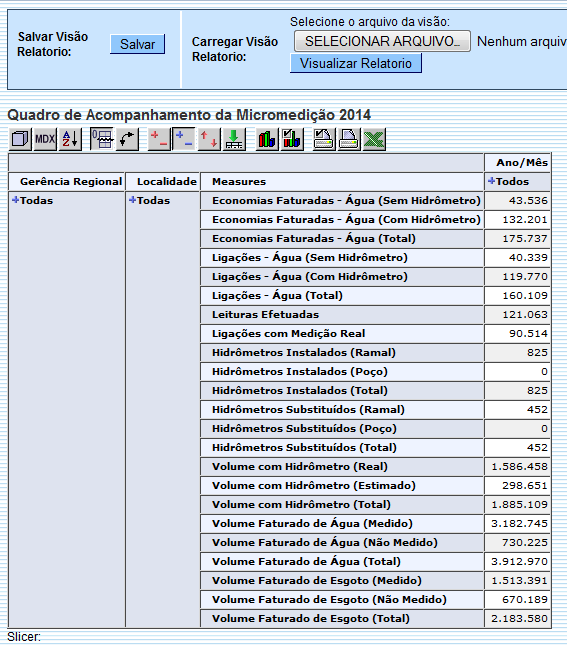
Task: Open the OLAP Navigator cube icon
Action: tap(20, 139)
